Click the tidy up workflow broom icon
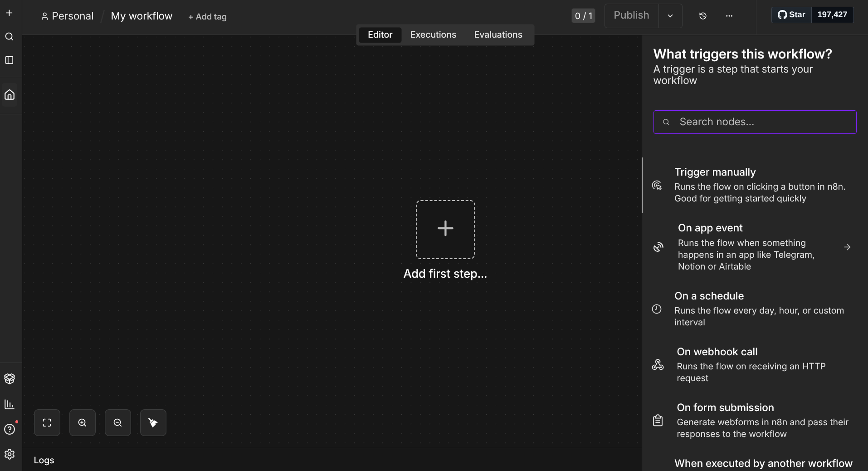 (153, 423)
